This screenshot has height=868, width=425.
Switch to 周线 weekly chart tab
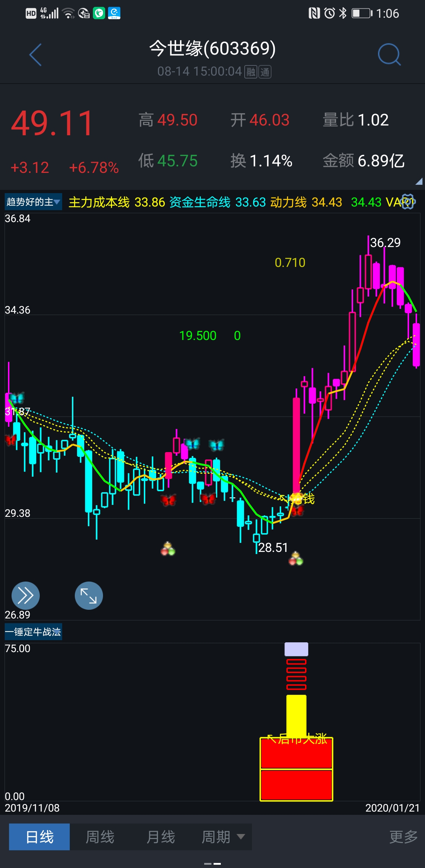pyautogui.click(x=100, y=837)
